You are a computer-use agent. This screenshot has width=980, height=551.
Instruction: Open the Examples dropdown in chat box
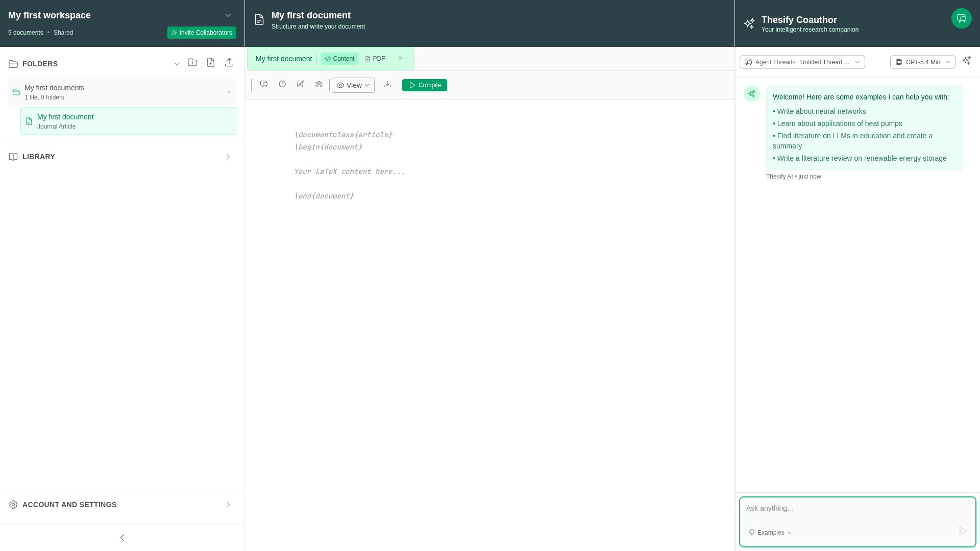770,533
